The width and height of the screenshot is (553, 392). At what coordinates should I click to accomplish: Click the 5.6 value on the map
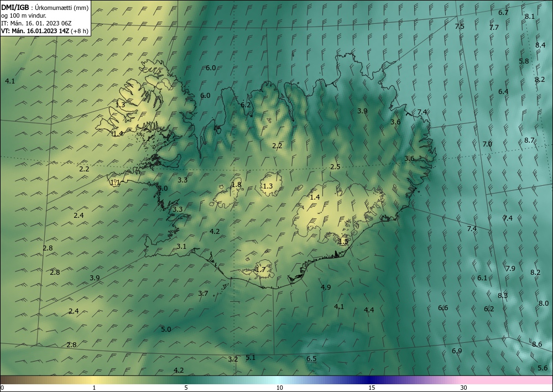(x=543, y=368)
